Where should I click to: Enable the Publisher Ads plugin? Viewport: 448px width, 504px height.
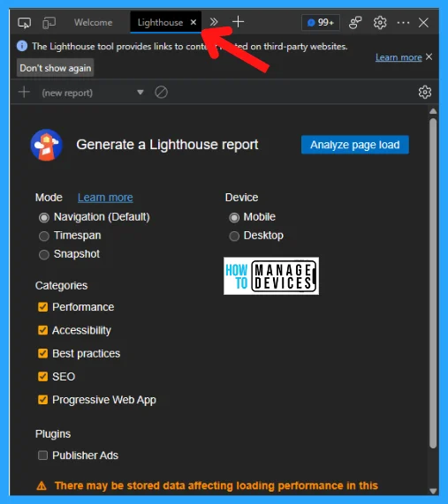pos(42,455)
